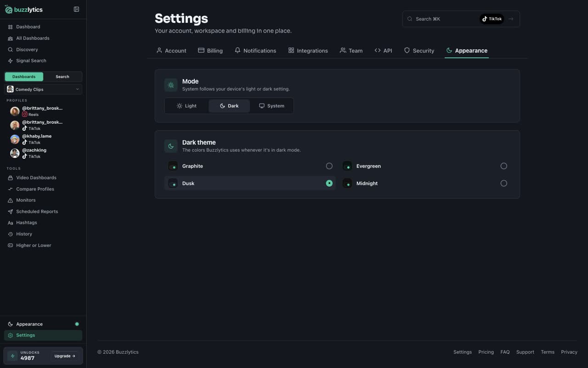The width and height of the screenshot is (588, 368).
Task: Collapse the sidebar with the panel icon
Action: pyautogui.click(x=76, y=9)
